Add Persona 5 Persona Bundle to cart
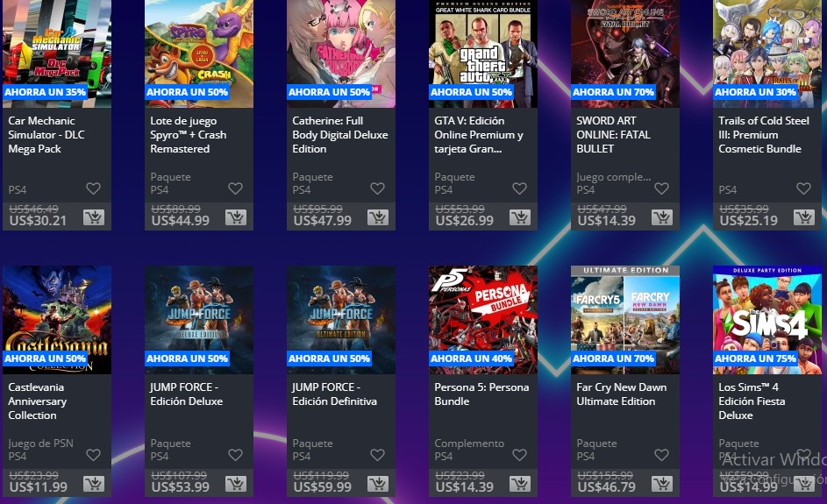The width and height of the screenshot is (827, 504). pos(520,484)
